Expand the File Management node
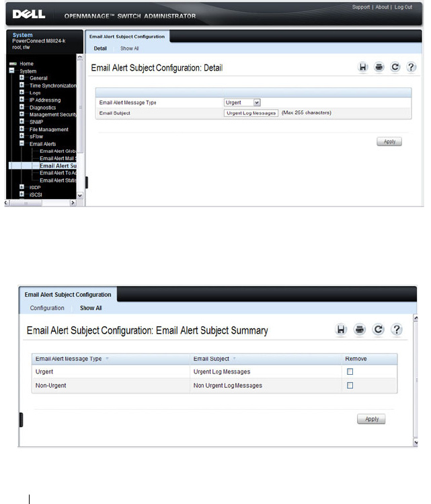This screenshot has width=431, height=504. tap(22, 129)
